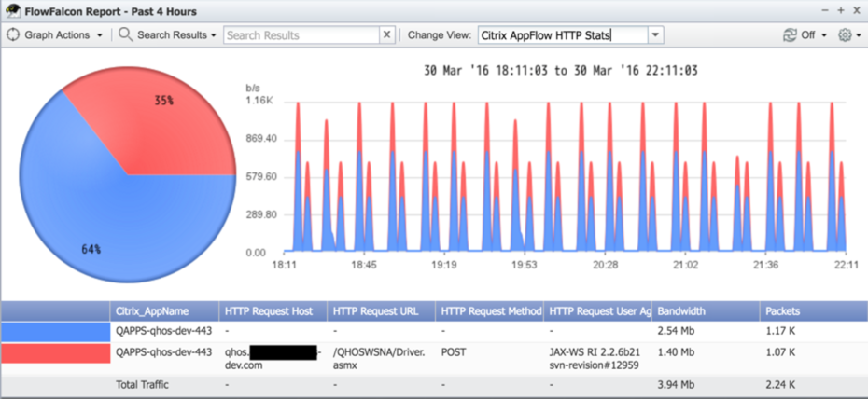Click the POST method cell
Image resolution: width=868 pixels, height=399 pixels.
tap(455, 352)
